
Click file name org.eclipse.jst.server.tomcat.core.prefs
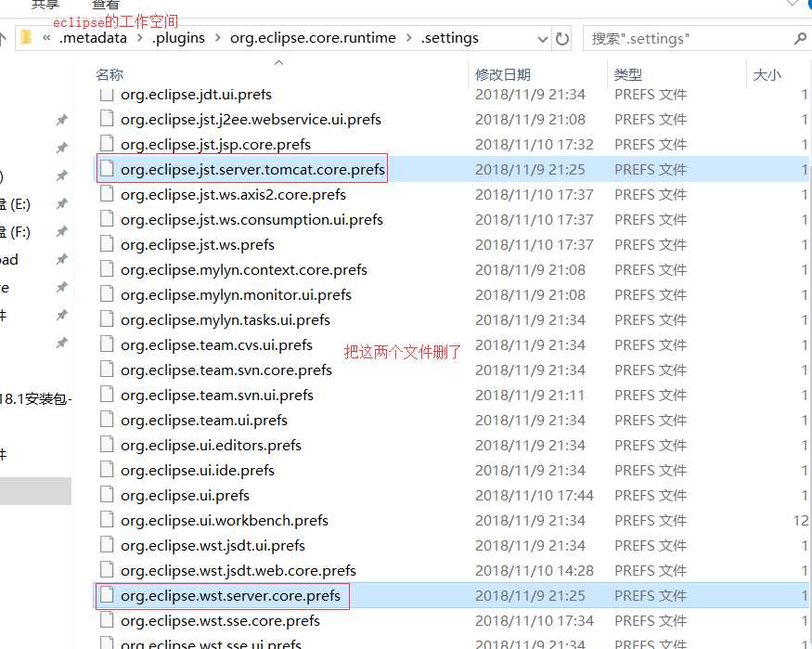tap(252, 169)
